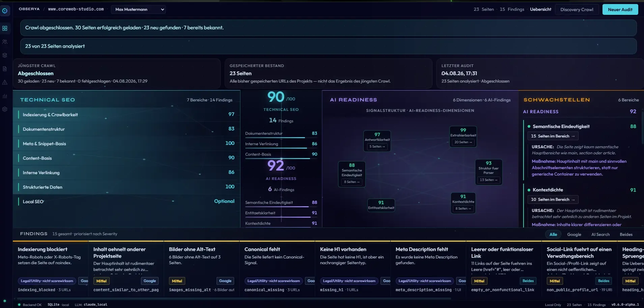Screen dimensions: 644x308
Task: Click the SQLite local status entry
Action: click(x=58, y=305)
